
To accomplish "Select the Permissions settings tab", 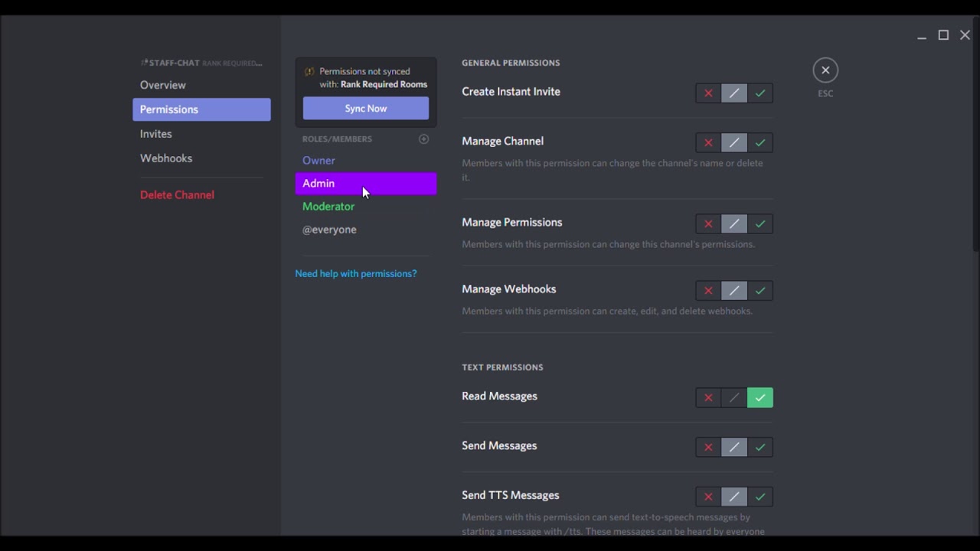I will [201, 109].
